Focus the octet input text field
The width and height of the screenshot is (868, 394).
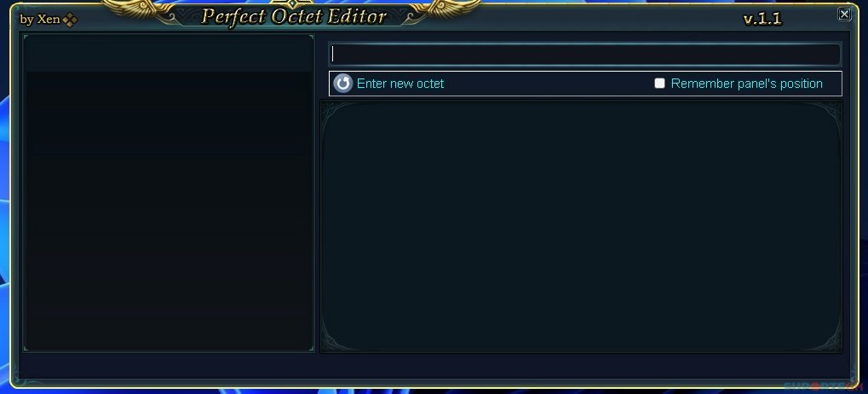tap(584, 55)
